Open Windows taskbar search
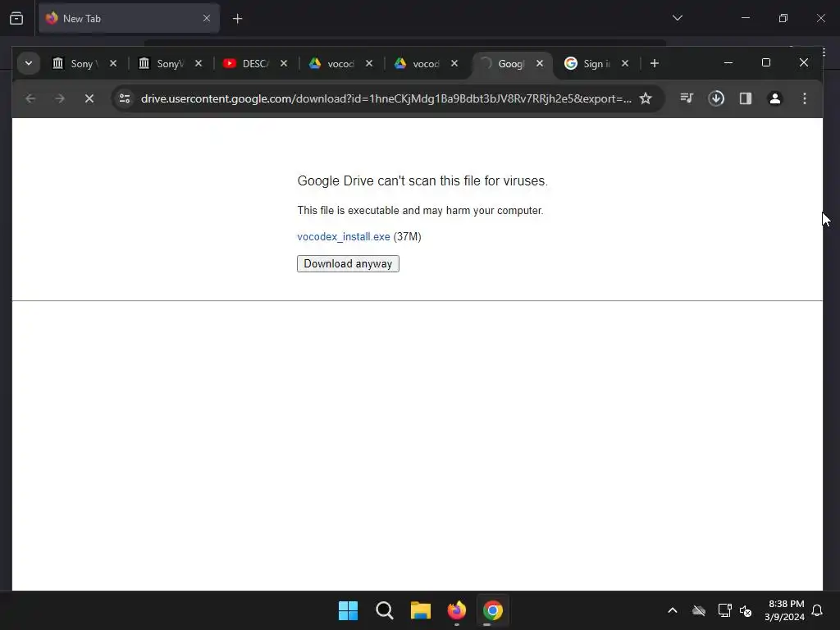This screenshot has width=840, height=630. click(384, 610)
